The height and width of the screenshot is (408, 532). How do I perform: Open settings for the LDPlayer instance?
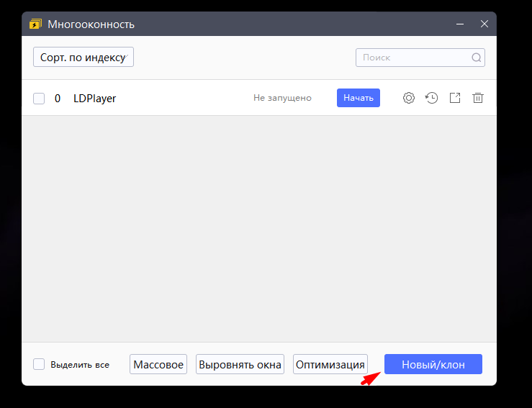click(x=409, y=98)
